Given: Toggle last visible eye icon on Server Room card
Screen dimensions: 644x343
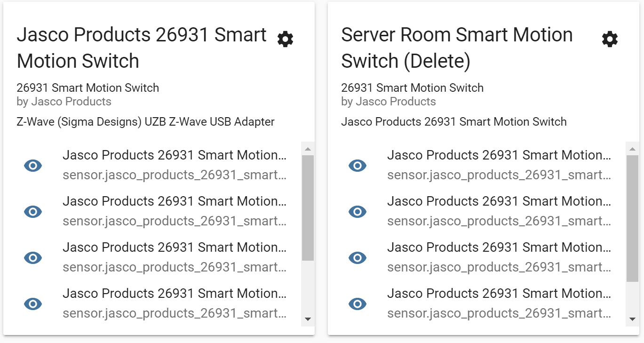Looking at the screenshot, I should 358,304.
